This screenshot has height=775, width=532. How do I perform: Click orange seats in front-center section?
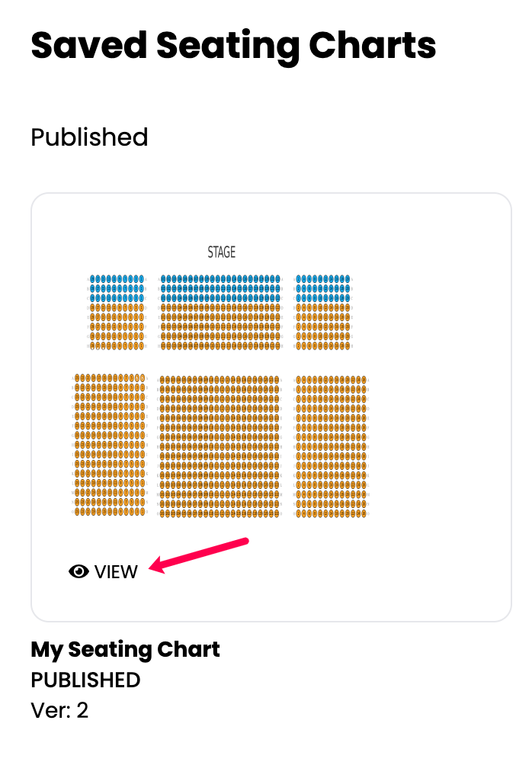pyautogui.click(x=220, y=326)
